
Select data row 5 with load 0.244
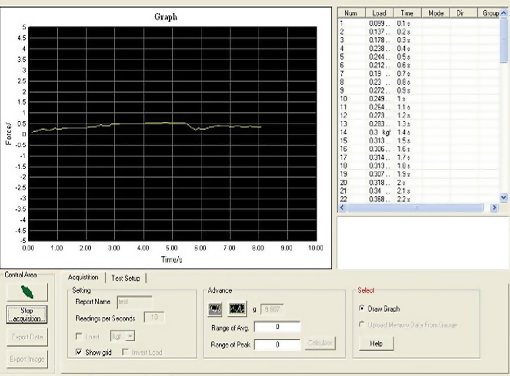click(x=419, y=57)
